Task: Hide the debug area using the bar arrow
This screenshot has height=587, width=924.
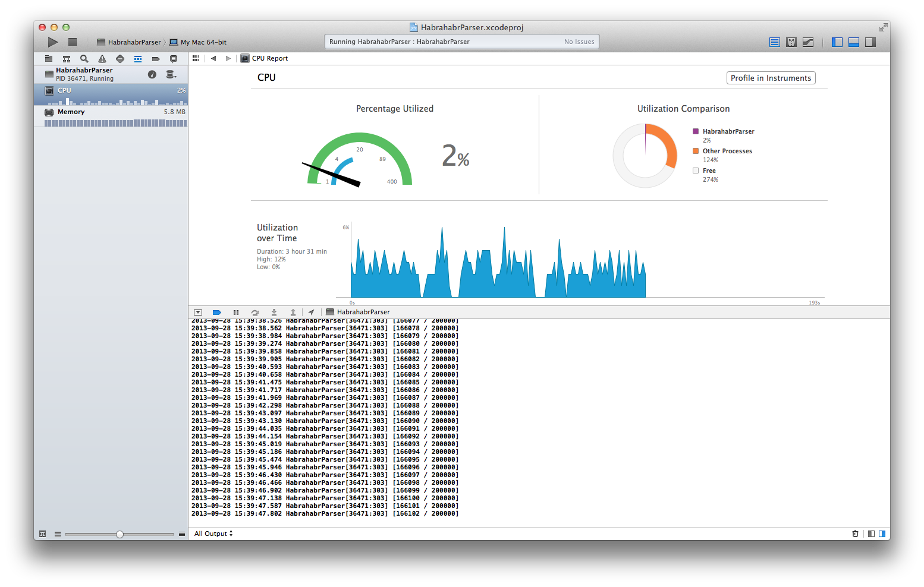Action: click(x=198, y=313)
